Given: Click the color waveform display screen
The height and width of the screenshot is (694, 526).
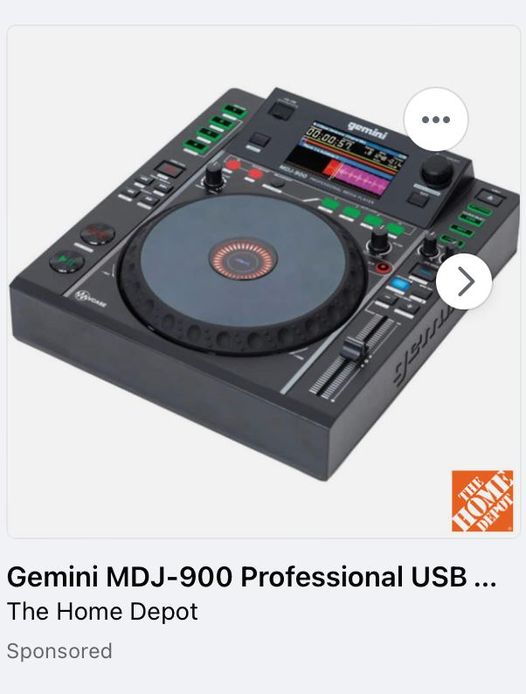Looking at the screenshot, I should coord(345,160).
